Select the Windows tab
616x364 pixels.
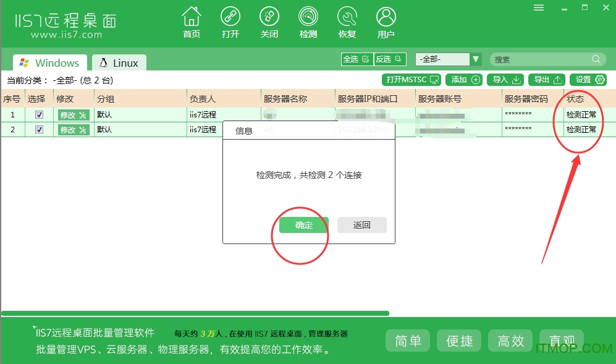point(50,63)
